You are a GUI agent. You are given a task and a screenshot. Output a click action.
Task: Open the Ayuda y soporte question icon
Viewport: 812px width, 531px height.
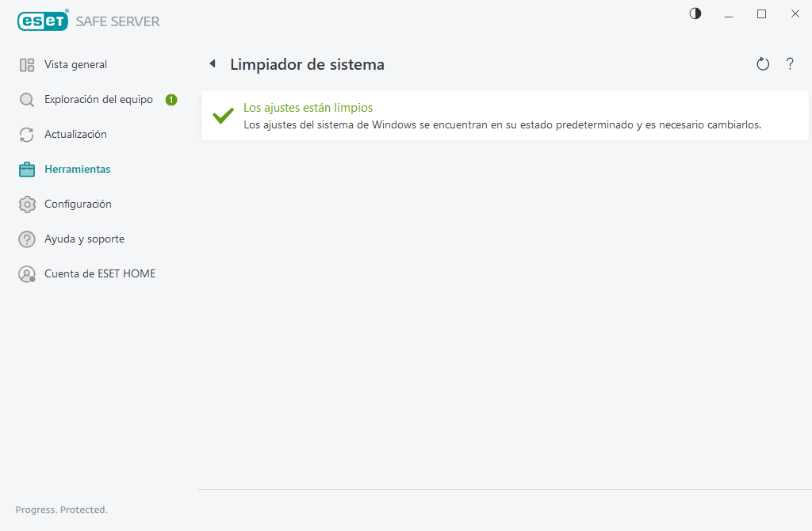pos(27,239)
